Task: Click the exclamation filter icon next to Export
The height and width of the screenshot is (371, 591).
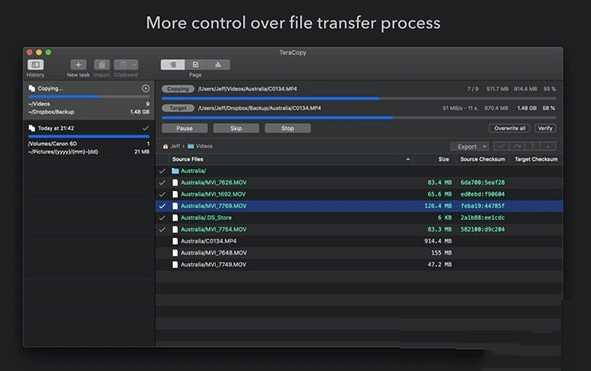Action: [533, 146]
